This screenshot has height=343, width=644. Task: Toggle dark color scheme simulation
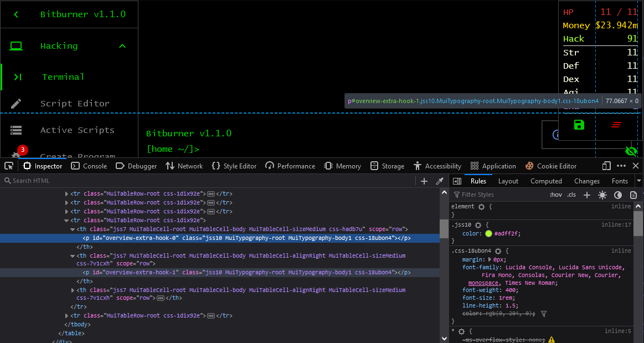[618, 195]
